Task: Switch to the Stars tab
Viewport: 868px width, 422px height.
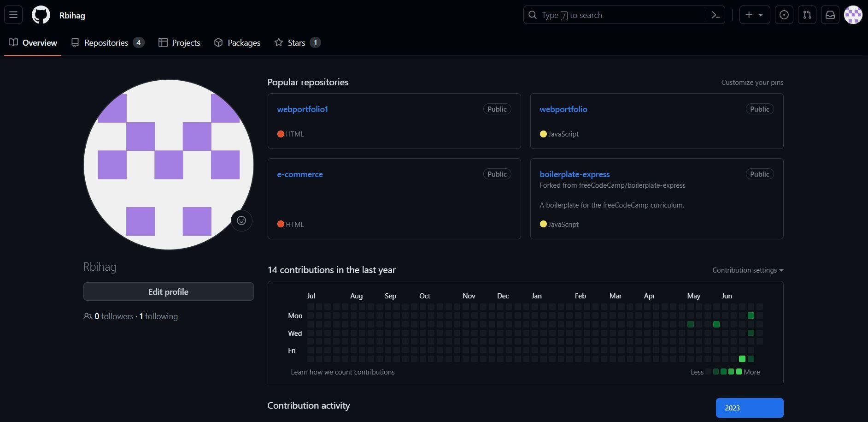Action: click(x=295, y=42)
